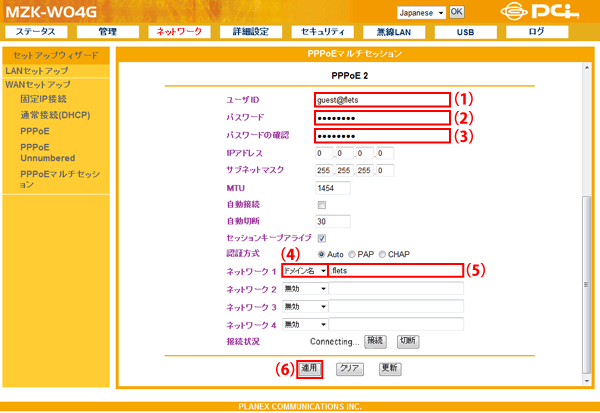The width and height of the screenshot is (600, 413).
Task: Click the ユーザID input field
Action: click(x=381, y=100)
